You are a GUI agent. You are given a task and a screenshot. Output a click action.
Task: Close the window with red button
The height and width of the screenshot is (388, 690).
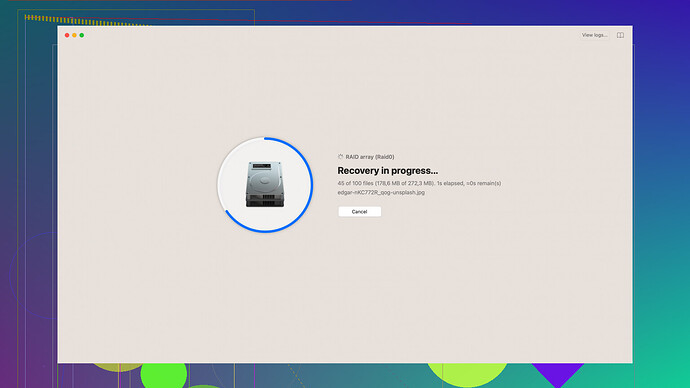click(x=67, y=35)
